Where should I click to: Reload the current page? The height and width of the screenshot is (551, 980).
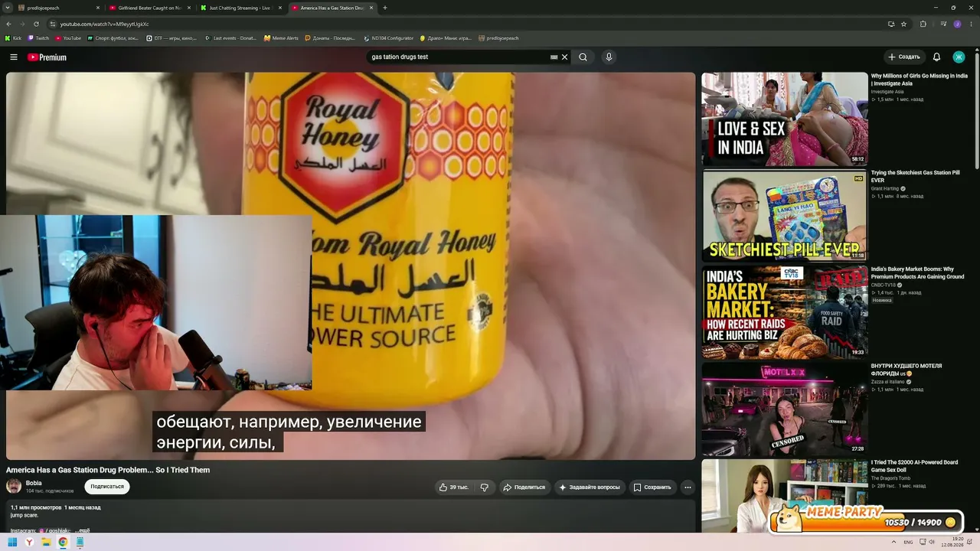(36, 24)
